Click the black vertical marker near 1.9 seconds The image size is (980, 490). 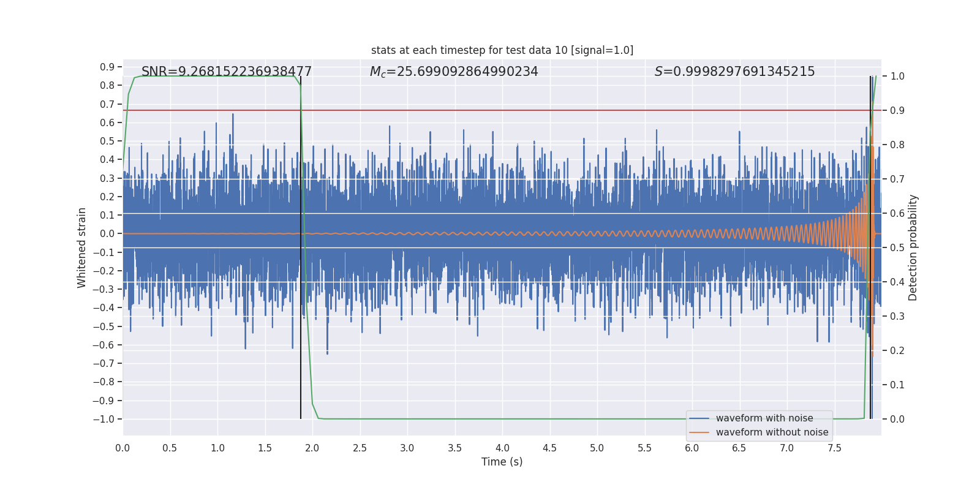tap(301, 367)
